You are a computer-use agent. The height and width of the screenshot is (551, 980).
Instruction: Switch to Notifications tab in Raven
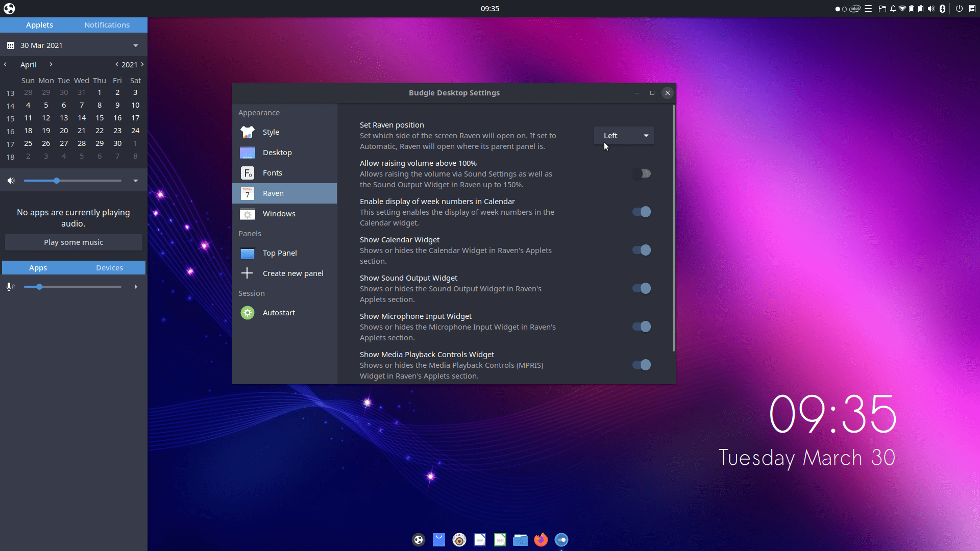(x=107, y=25)
